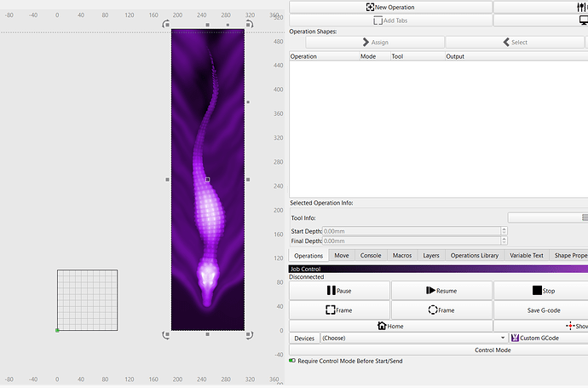Click the top-right rotate handle of the image
The image size is (588, 388).
250,25
